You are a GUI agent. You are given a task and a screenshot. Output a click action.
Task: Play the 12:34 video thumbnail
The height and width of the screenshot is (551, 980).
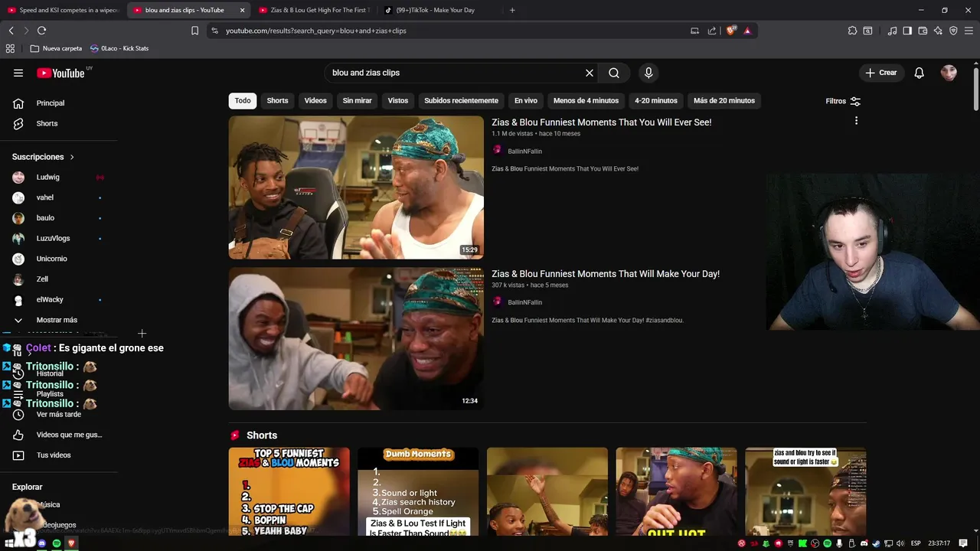coord(356,338)
